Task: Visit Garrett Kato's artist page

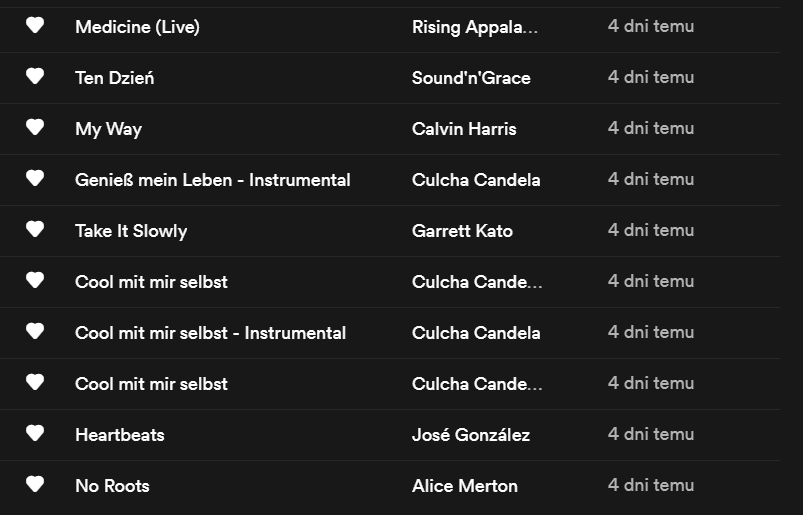Action: (462, 231)
